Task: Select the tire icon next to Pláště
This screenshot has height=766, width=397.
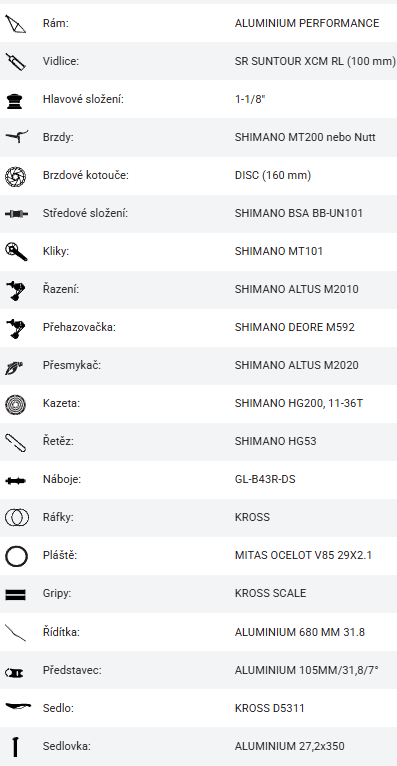Action: 16,556
